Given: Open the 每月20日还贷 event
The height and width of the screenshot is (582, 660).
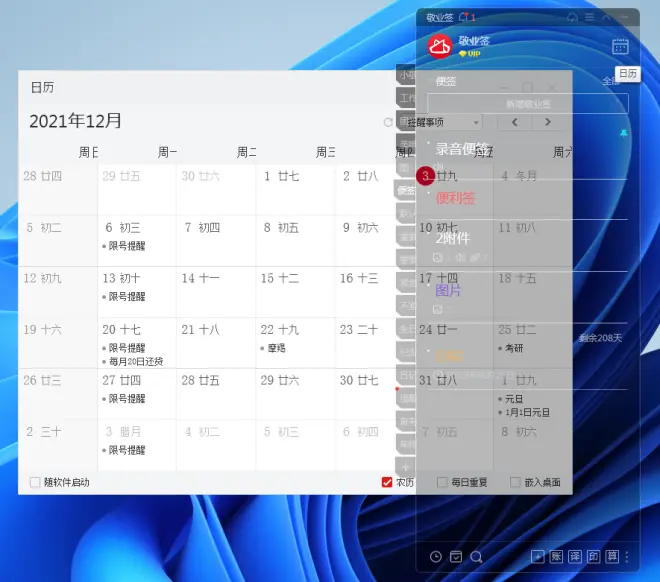Looking at the screenshot, I should tap(136, 361).
